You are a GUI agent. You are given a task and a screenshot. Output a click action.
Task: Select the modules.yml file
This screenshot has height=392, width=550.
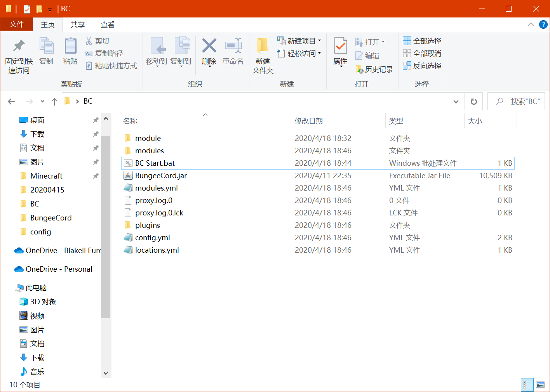tap(318, 188)
